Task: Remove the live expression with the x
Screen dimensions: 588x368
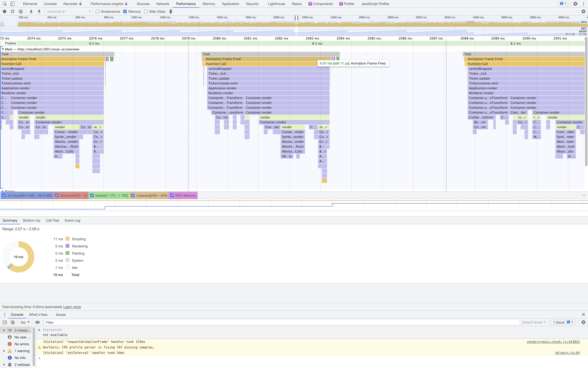Action: (39, 330)
